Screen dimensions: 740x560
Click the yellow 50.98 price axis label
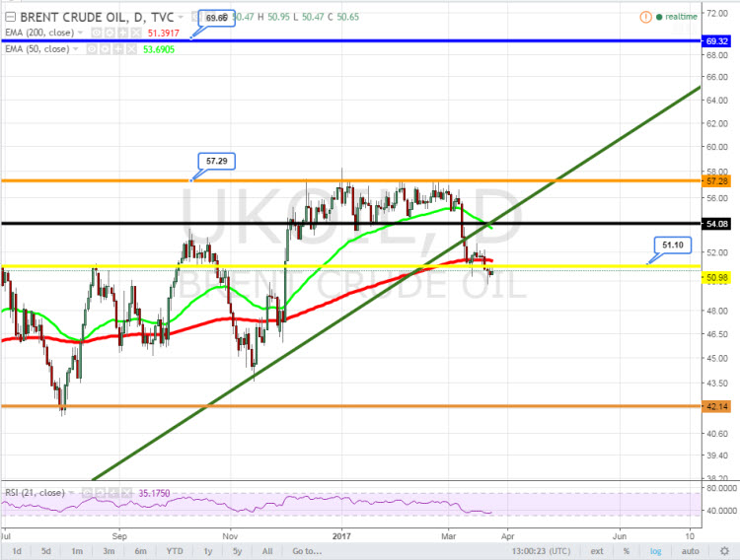[x=717, y=277]
